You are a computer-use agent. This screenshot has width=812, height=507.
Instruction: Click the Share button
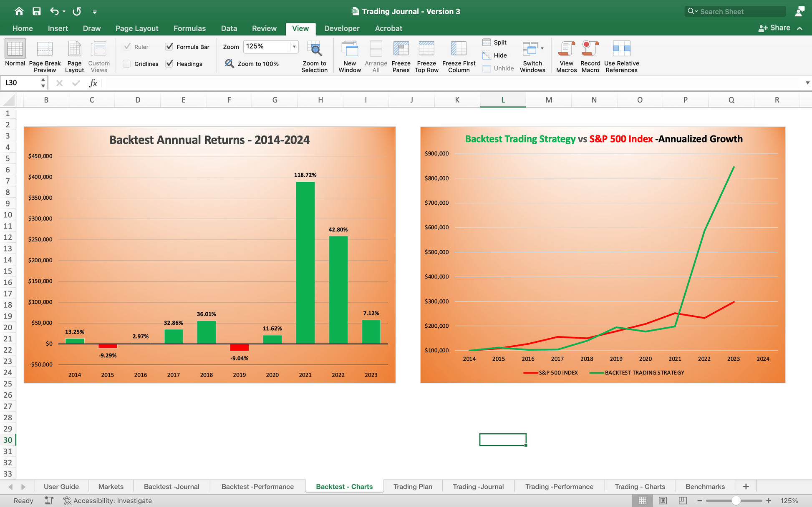pyautogui.click(x=774, y=28)
